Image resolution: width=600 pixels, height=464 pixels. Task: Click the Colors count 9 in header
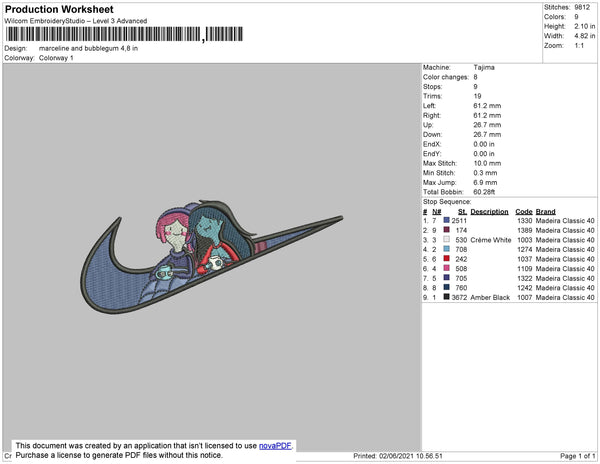coord(576,17)
